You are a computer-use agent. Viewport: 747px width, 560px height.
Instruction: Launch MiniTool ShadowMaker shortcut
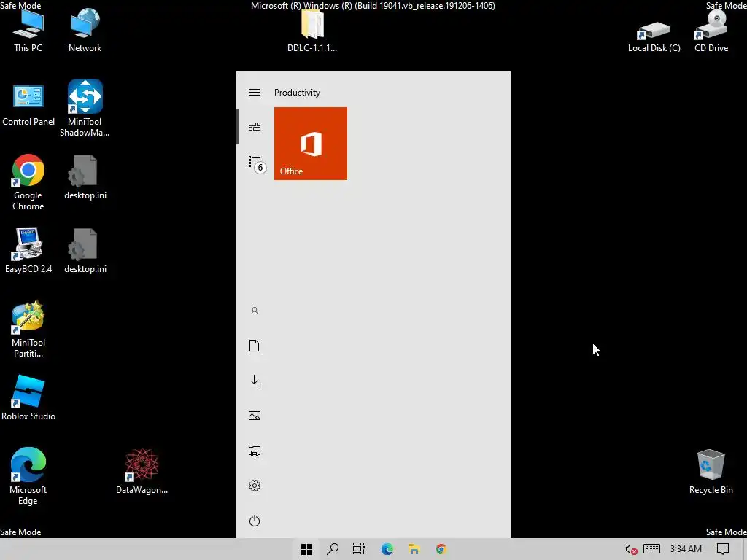coord(85,108)
